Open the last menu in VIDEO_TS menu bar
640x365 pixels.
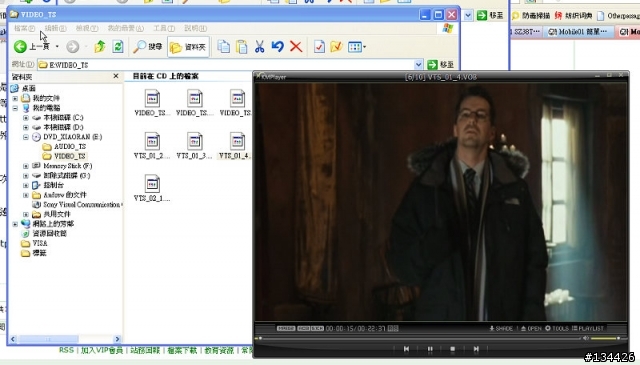[196, 28]
